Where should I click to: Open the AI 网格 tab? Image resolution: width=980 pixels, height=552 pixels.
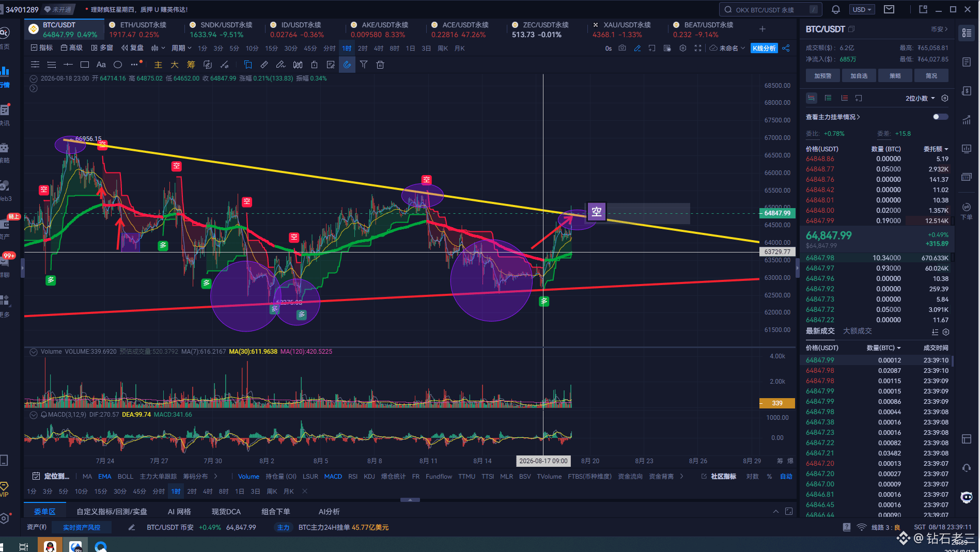(179, 511)
